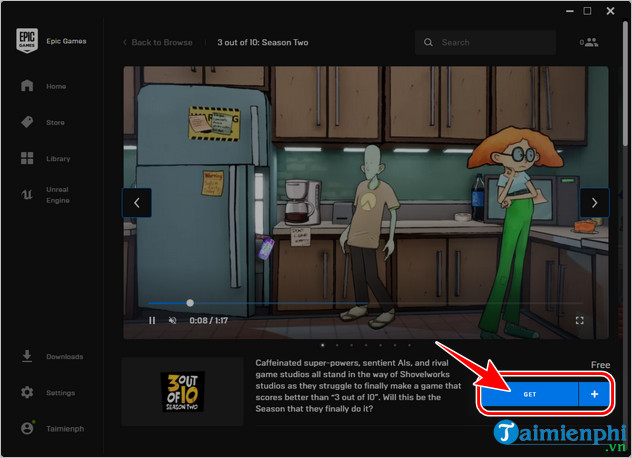Viewport: 632px width, 458px height.
Task: Click the game description paragraph
Action: coord(358,385)
